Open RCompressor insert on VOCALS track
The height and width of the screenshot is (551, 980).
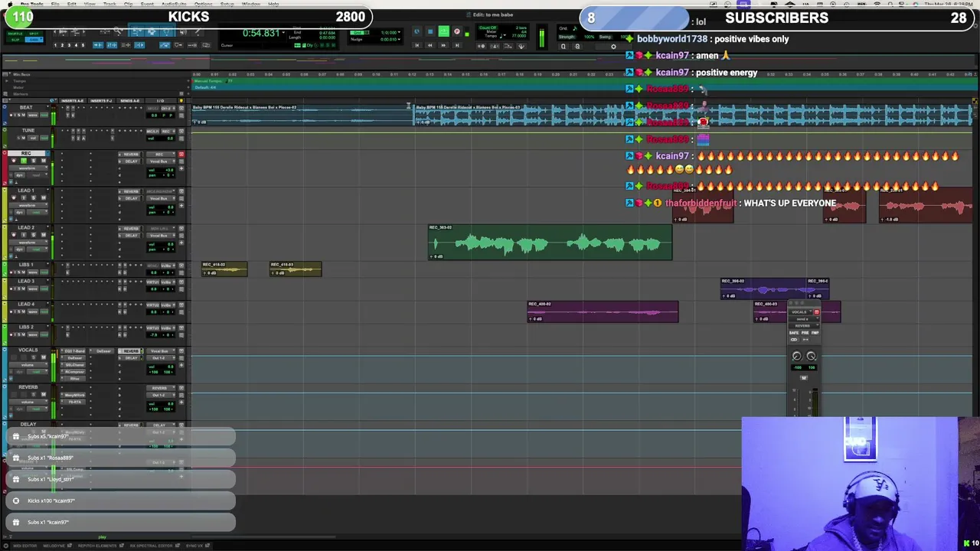click(x=73, y=372)
